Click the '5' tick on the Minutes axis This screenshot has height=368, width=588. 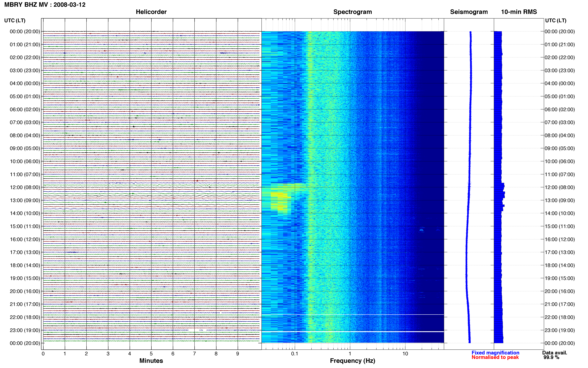[151, 354]
